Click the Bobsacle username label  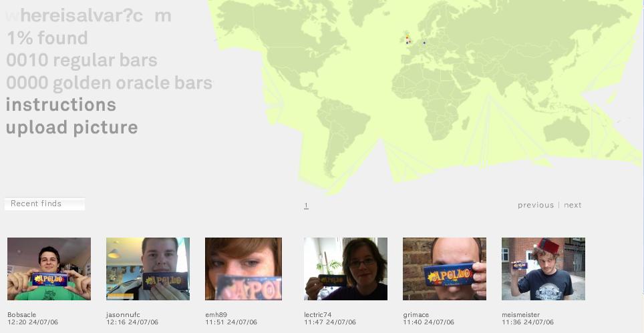point(22,315)
